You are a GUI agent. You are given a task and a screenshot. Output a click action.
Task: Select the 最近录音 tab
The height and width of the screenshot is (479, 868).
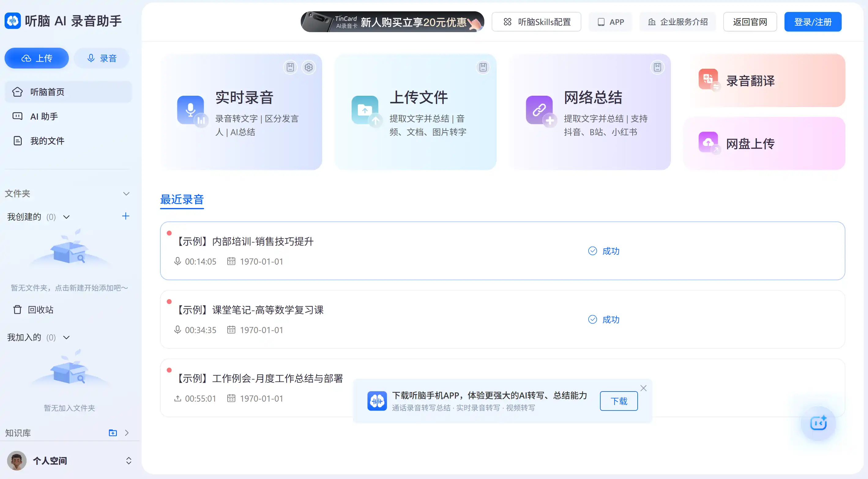[x=182, y=199]
